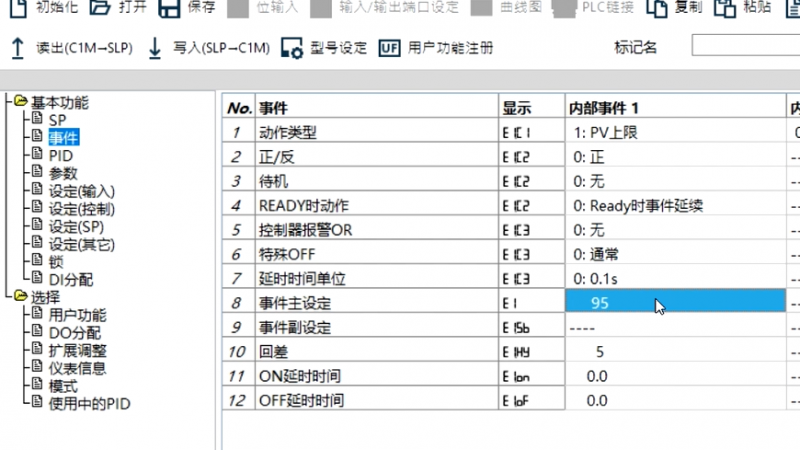The height and width of the screenshot is (450, 800).
Task: Click the 保存 (Save) disk icon
Action: [x=168, y=8]
